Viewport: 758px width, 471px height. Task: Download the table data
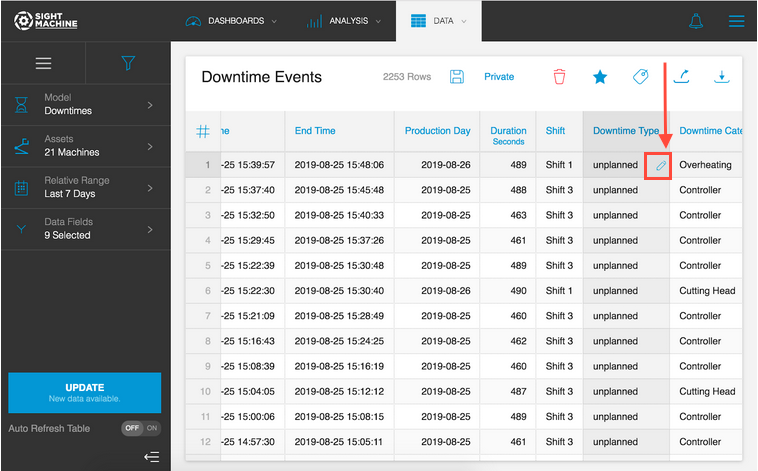[722, 76]
